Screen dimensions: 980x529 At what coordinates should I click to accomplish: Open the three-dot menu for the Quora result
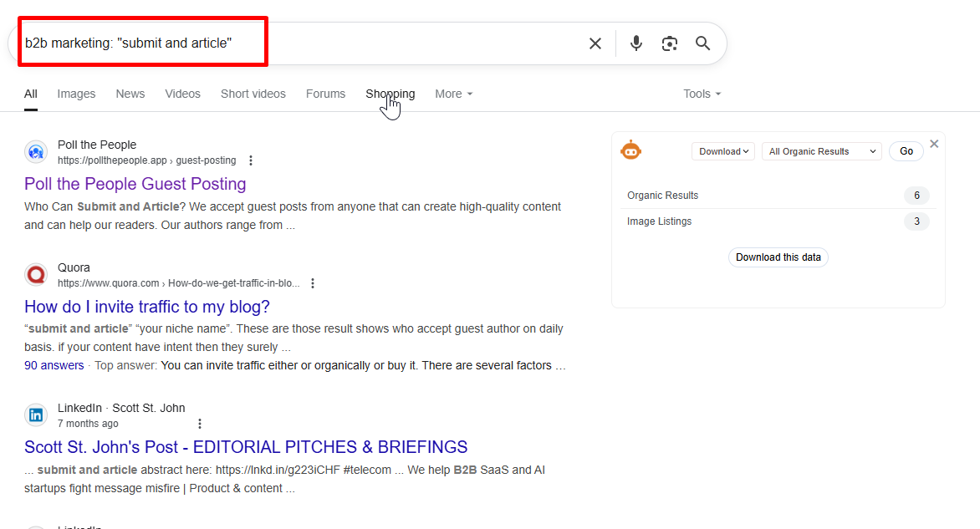(x=313, y=283)
